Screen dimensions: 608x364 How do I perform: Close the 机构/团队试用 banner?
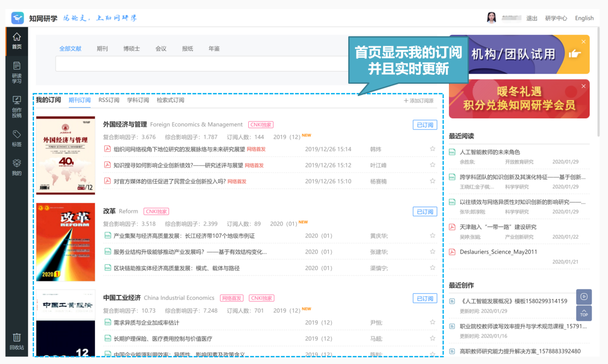(x=584, y=42)
